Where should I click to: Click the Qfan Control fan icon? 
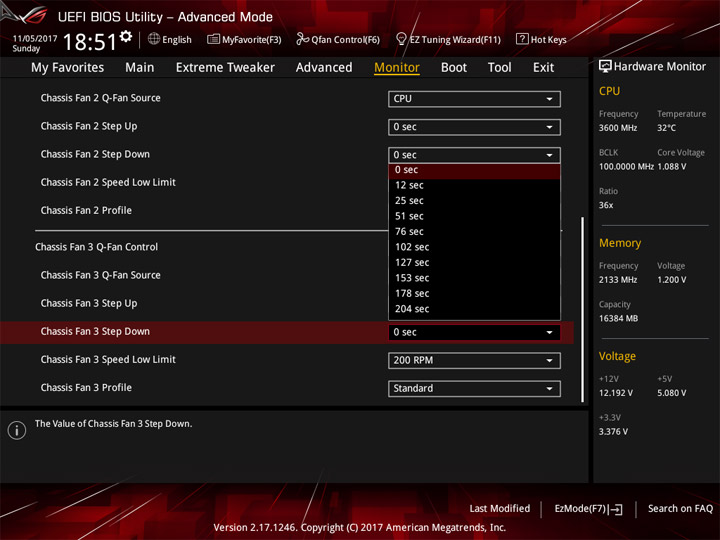302,39
